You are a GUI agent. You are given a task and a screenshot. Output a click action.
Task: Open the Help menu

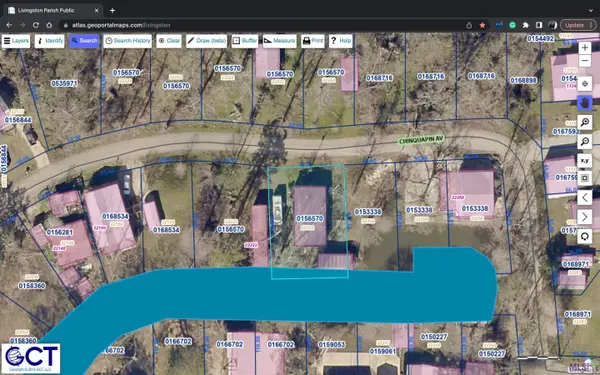pyautogui.click(x=341, y=41)
